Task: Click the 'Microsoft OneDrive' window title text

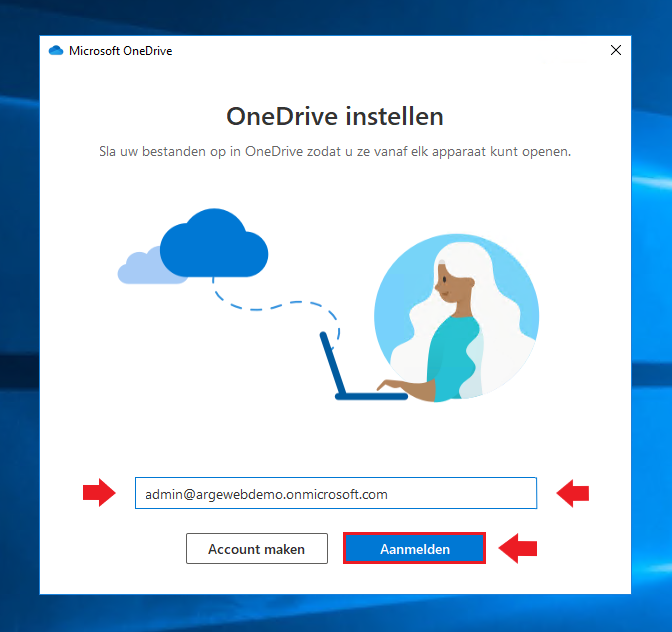Action: (x=120, y=51)
